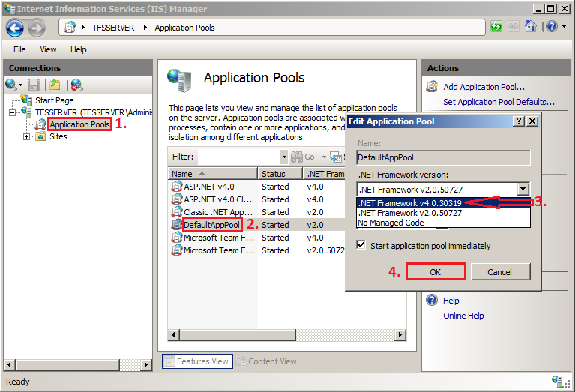The image size is (575, 392).
Task: Click the ASP.NET v4.0 pool icon
Action: coord(177,187)
